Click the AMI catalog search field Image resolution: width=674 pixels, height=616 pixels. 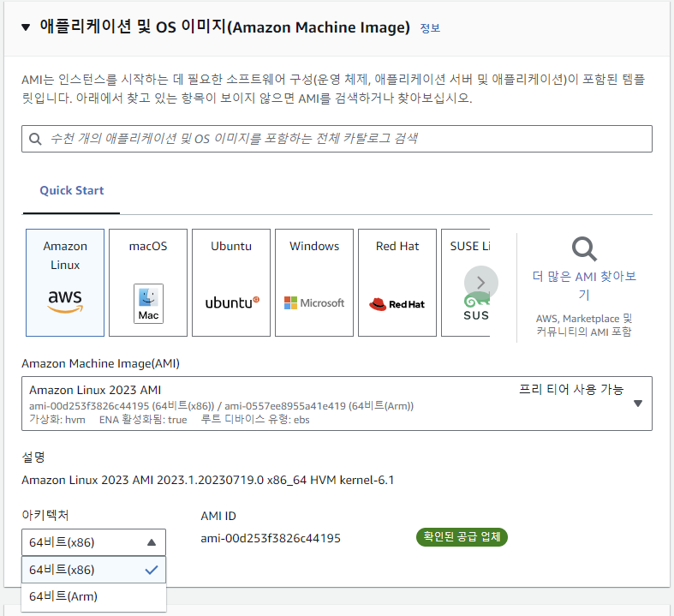pyautogui.click(x=337, y=139)
